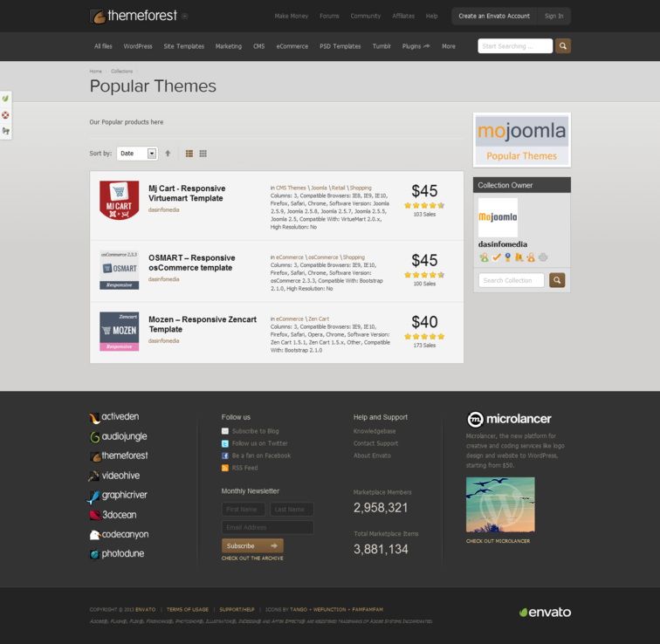
Task: Click the blue ribbon badge under dasinfomedia
Action: pos(507,257)
